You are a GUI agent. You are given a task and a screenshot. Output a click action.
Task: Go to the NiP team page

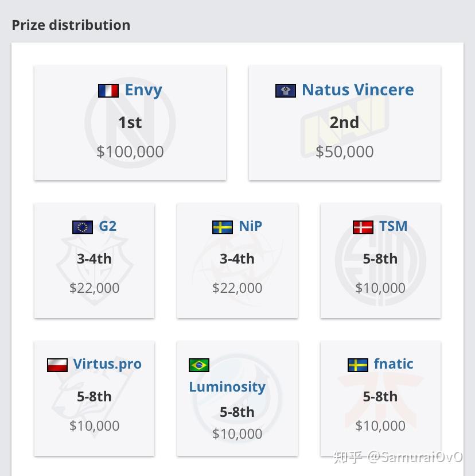(x=250, y=226)
